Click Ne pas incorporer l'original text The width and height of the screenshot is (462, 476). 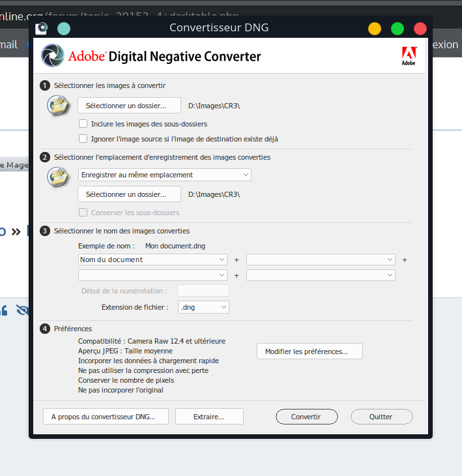(x=121, y=390)
